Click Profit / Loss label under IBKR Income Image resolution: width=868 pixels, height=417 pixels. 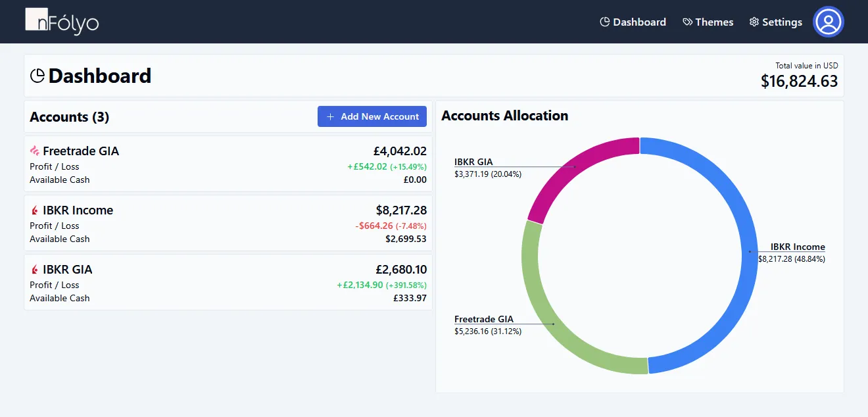55,226
